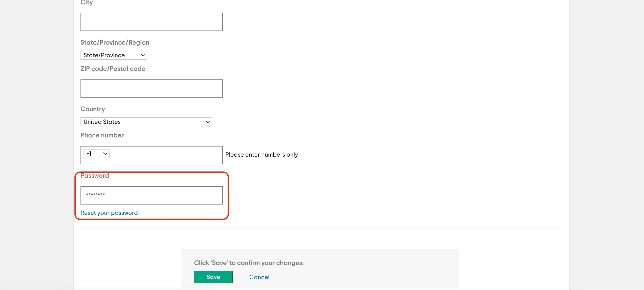Click the 'Please enter numbers only' hint
This screenshot has width=644, height=290.
tap(261, 155)
